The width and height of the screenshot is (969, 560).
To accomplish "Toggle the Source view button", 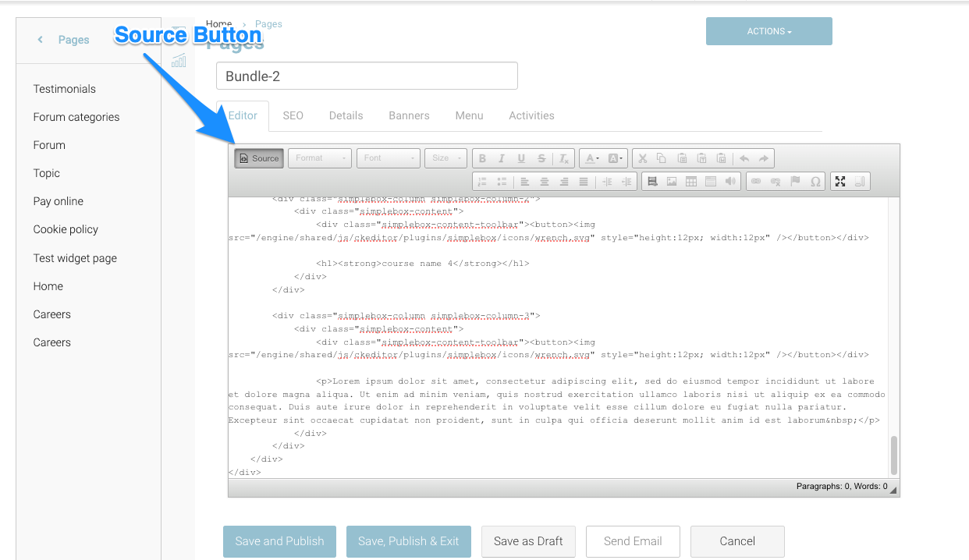I will click(258, 158).
